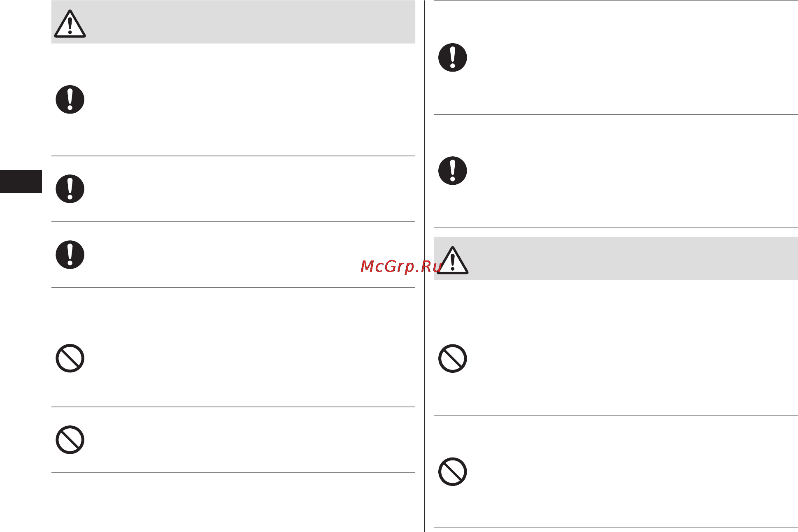Click the separator line between the two left prohibition signs

point(233,407)
